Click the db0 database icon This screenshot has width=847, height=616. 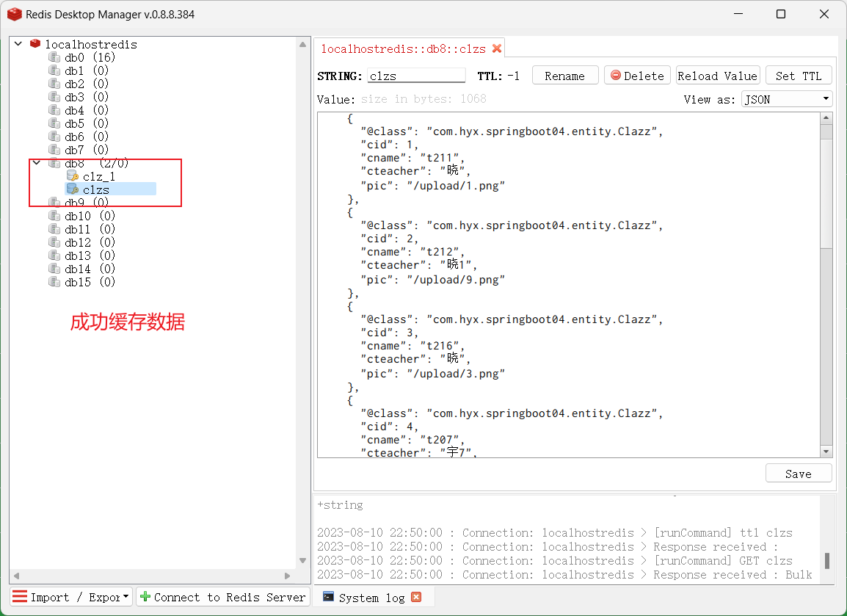pyautogui.click(x=54, y=57)
